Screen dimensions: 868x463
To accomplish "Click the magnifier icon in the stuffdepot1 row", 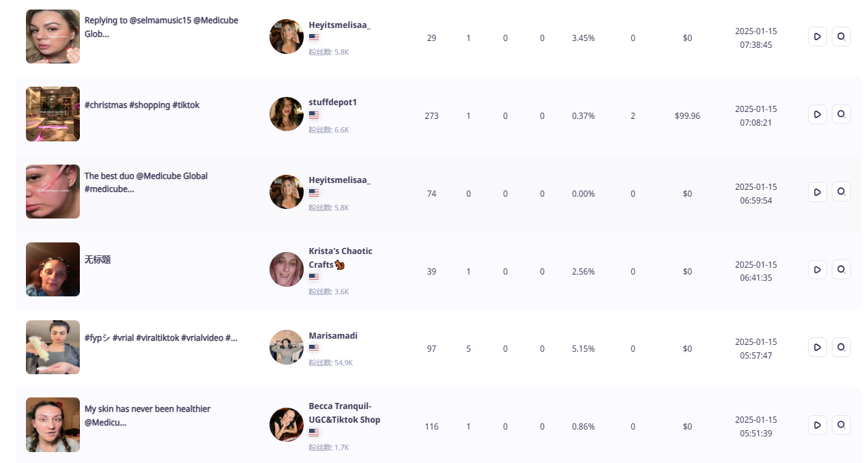I will point(841,114).
